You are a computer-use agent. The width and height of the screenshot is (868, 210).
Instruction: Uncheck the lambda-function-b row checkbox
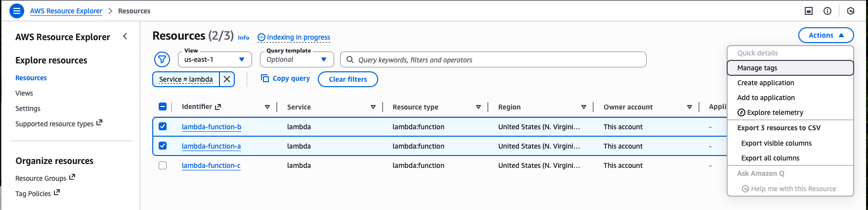coord(163,126)
